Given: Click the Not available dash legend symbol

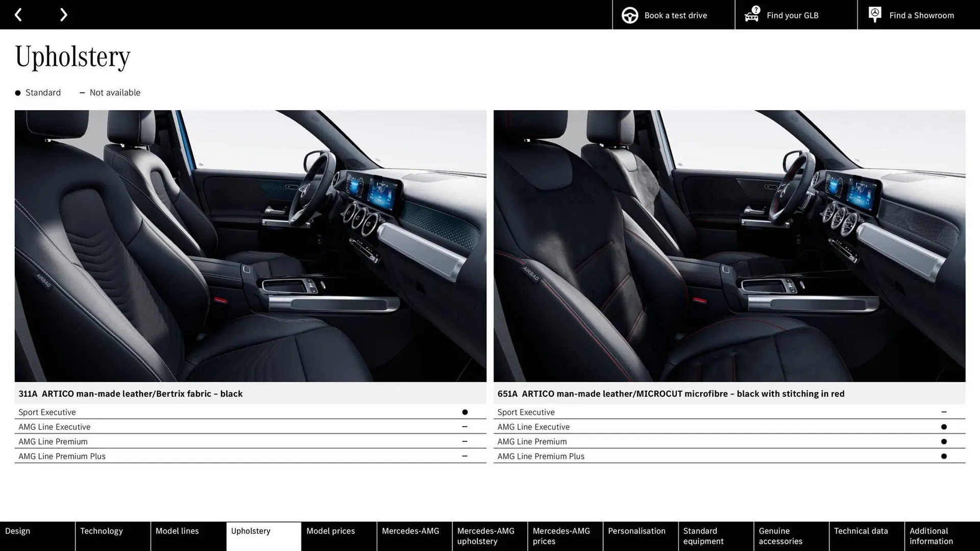Looking at the screenshot, I should (82, 92).
